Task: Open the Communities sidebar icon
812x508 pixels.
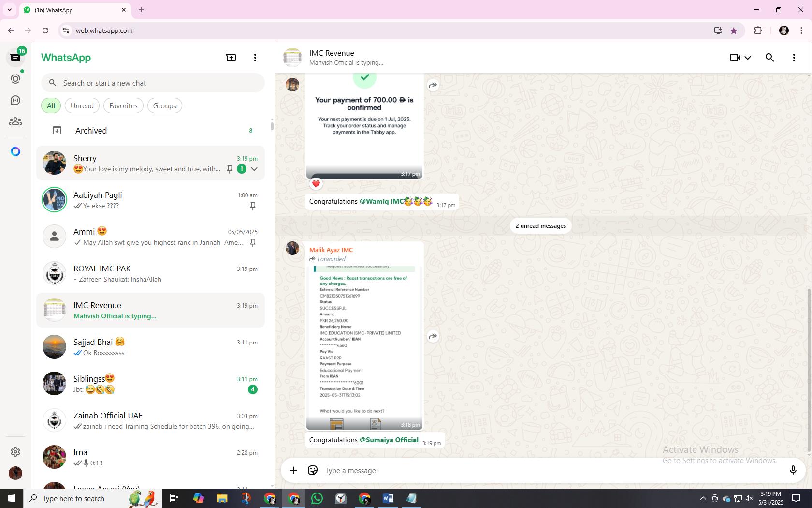Action: point(15,121)
